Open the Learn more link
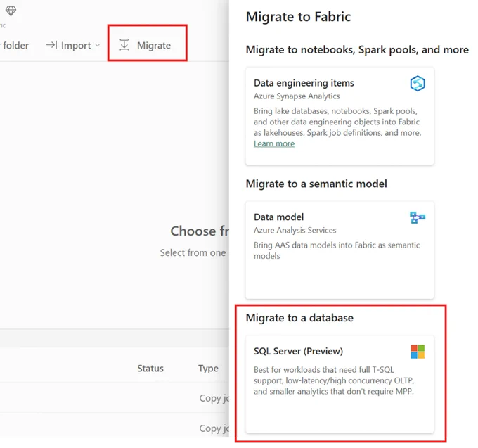Viewport: 478px width, 448px height. tap(274, 143)
